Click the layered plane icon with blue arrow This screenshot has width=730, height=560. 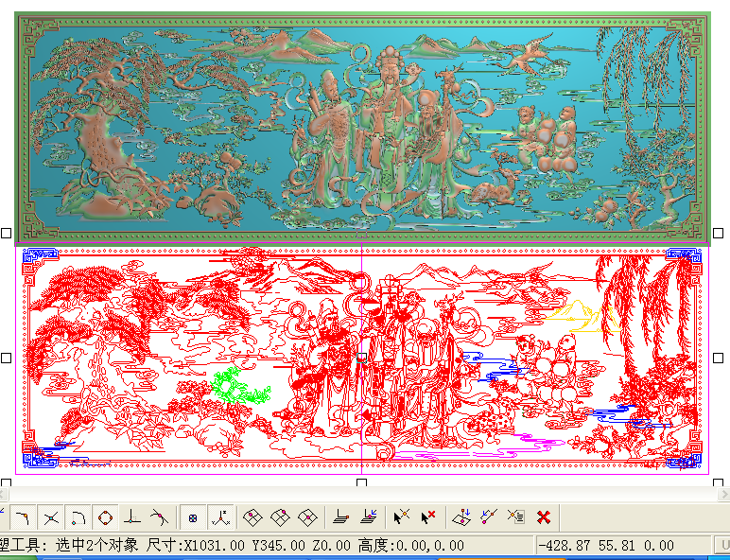pyautogui.click(x=369, y=516)
